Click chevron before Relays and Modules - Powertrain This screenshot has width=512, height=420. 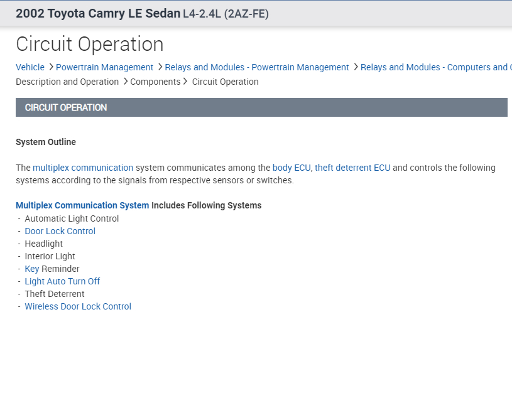pyautogui.click(x=160, y=67)
